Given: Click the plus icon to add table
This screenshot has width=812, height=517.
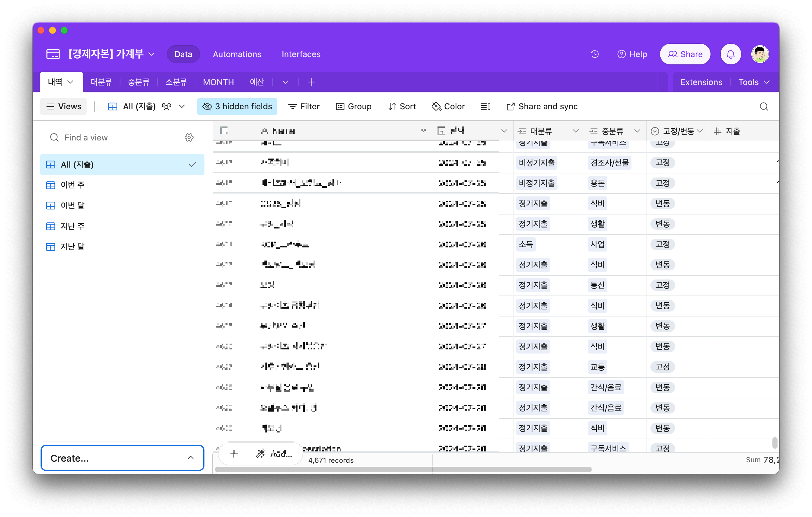Looking at the screenshot, I should (x=311, y=82).
